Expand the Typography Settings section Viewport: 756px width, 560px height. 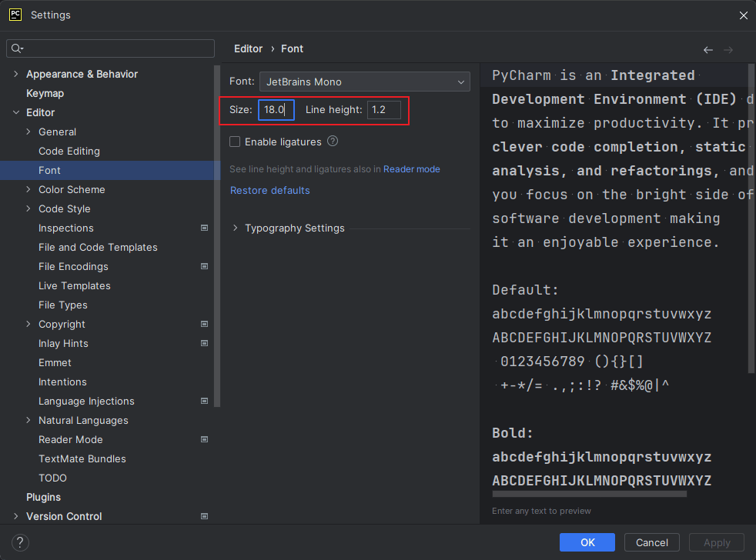235,228
